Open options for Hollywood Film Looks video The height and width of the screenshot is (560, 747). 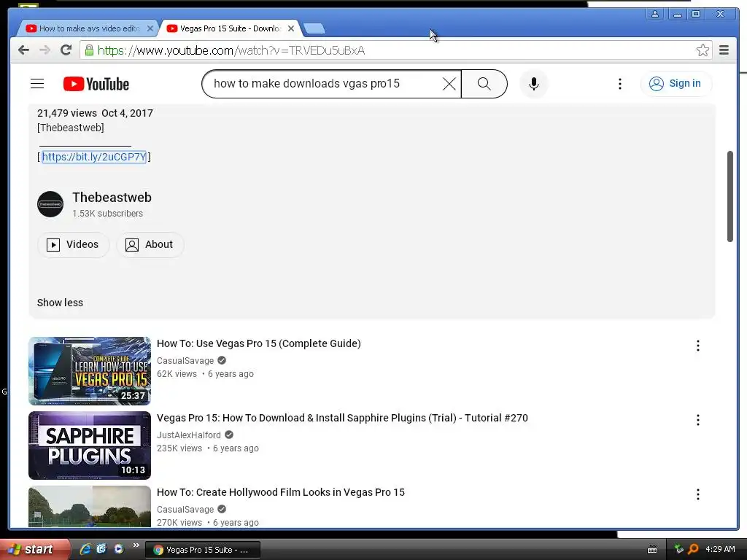697,494
